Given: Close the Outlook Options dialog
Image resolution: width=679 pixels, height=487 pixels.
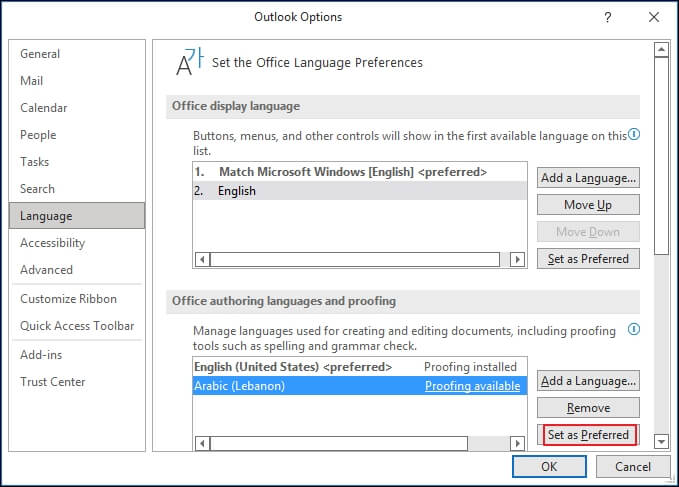Looking at the screenshot, I should (x=654, y=17).
